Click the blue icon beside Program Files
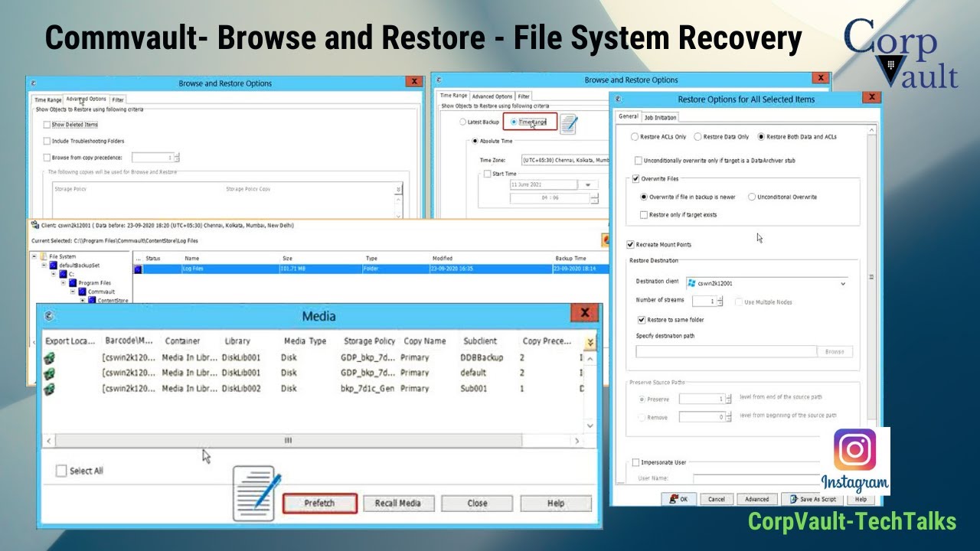 point(73,282)
